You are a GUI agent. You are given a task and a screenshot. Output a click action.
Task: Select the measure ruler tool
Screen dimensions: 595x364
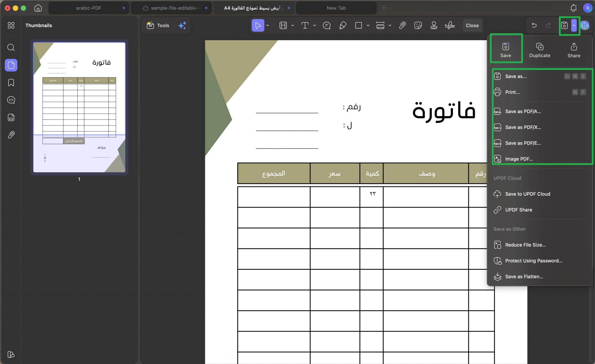click(380, 25)
